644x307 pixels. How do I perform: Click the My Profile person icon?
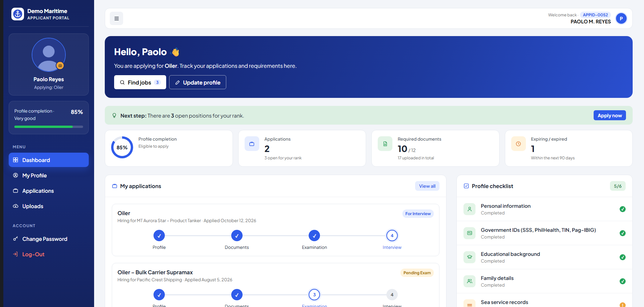pyautogui.click(x=15, y=175)
